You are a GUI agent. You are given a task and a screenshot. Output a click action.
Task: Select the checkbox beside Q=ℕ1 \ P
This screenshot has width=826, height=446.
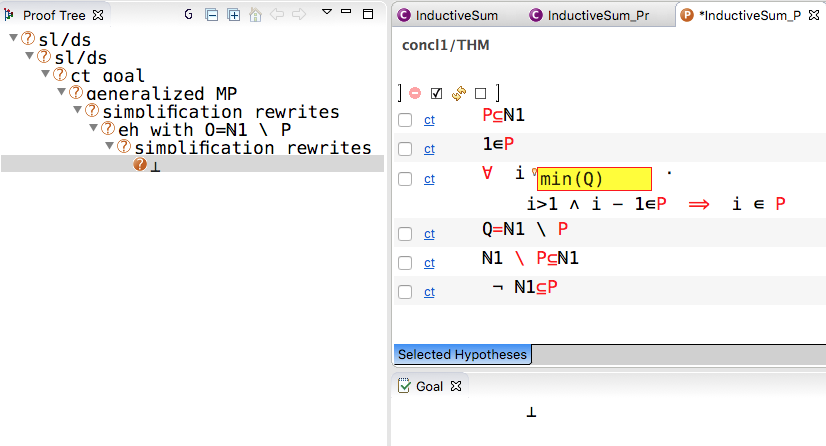(405, 234)
